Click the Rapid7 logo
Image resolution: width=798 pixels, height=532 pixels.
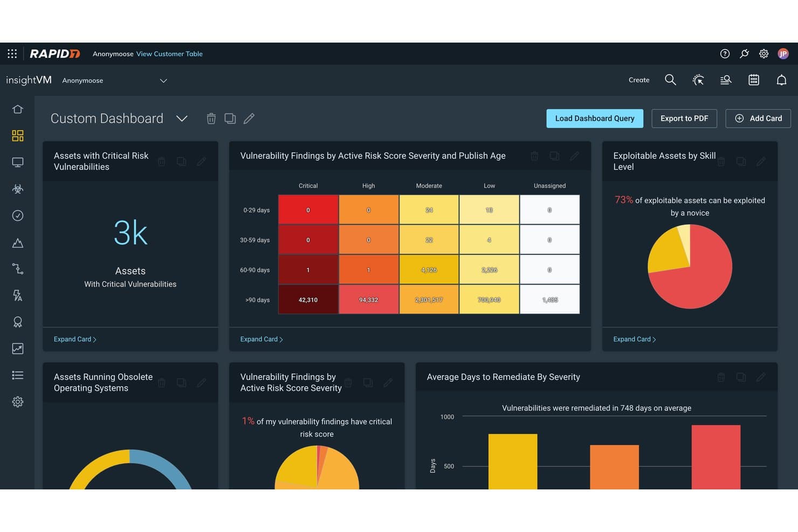point(54,53)
